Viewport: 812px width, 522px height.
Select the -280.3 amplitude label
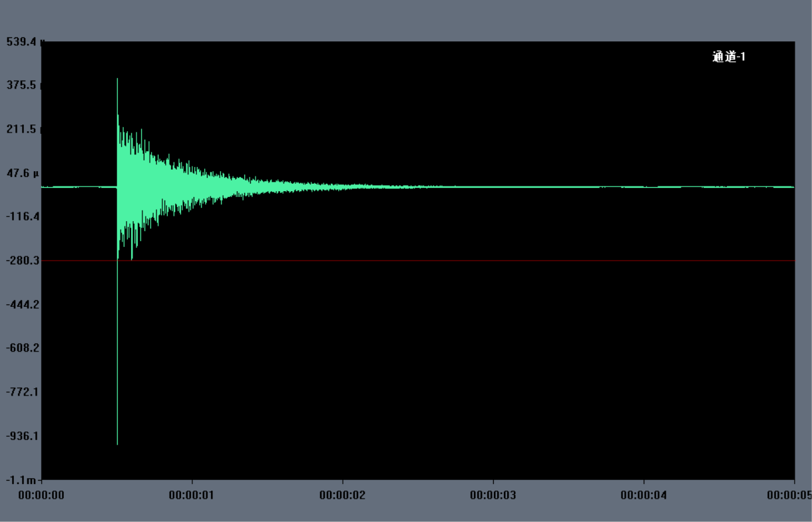pyautogui.click(x=23, y=260)
